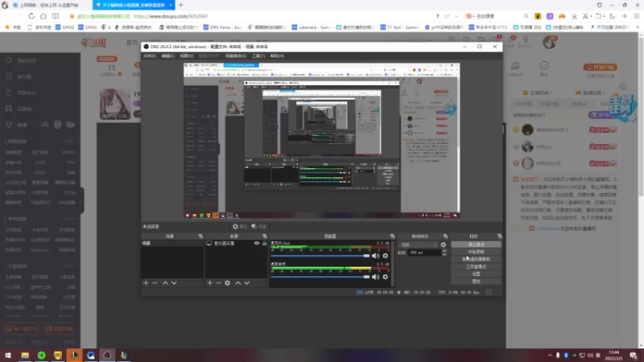This screenshot has height=362, width=644.
Task: Open OBS View menu
Action: [x=186, y=56]
